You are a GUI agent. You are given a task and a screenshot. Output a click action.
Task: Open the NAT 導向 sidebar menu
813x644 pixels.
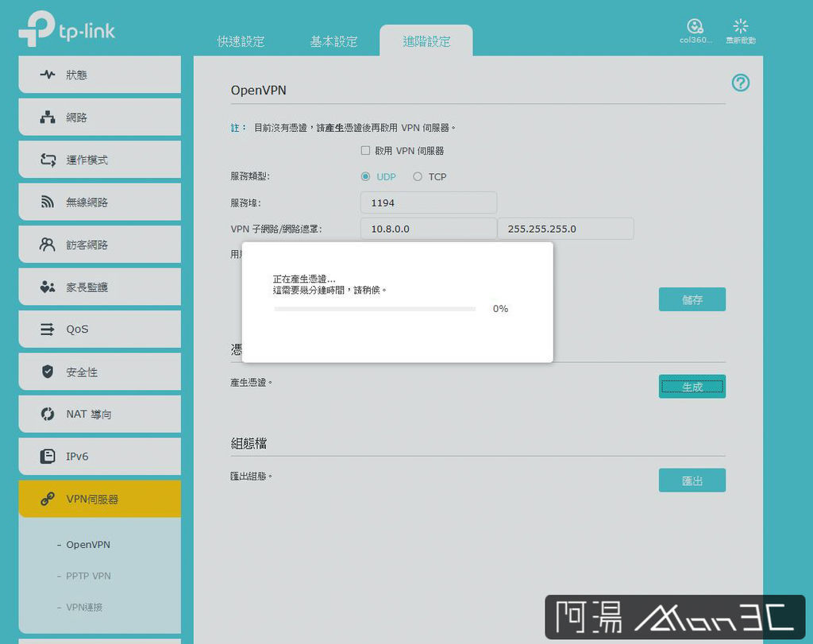(99, 414)
